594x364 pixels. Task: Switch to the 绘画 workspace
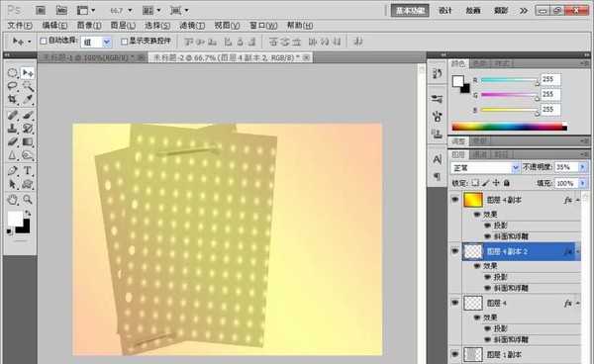[x=473, y=11]
